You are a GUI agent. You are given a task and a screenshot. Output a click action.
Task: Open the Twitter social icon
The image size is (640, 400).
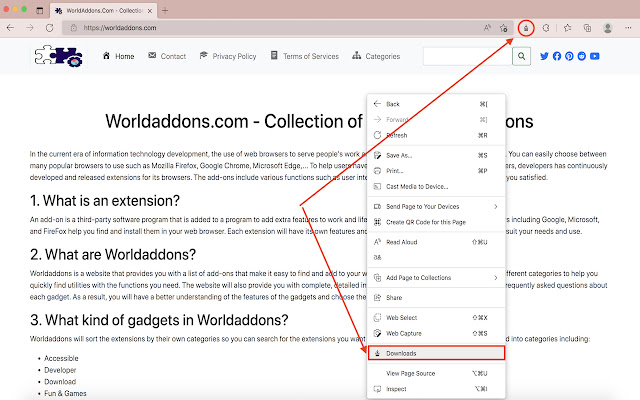click(544, 56)
